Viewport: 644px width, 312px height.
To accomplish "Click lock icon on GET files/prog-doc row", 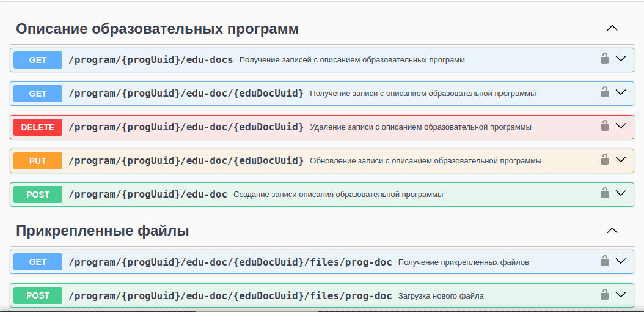I will click(x=604, y=262).
